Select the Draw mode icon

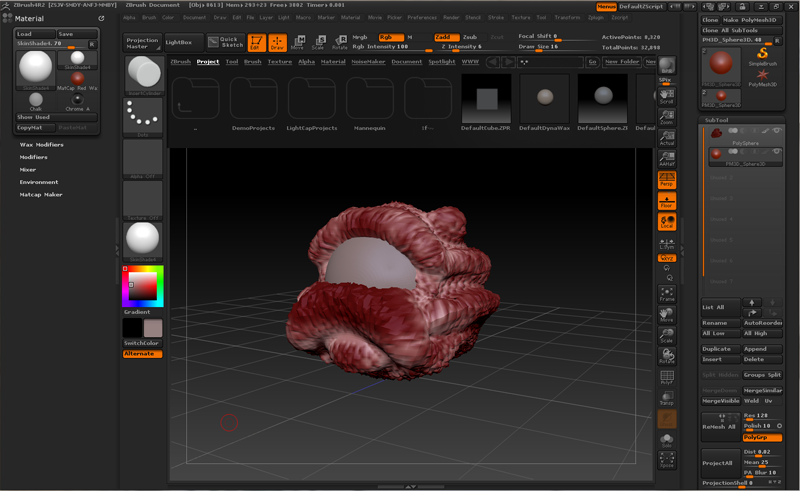(x=277, y=42)
